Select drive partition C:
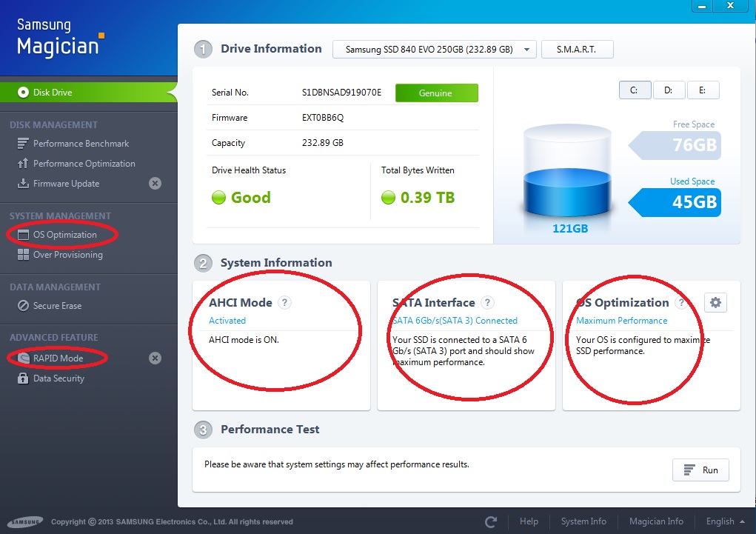This screenshot has width=756, height=534. click(x=635, y=90)
